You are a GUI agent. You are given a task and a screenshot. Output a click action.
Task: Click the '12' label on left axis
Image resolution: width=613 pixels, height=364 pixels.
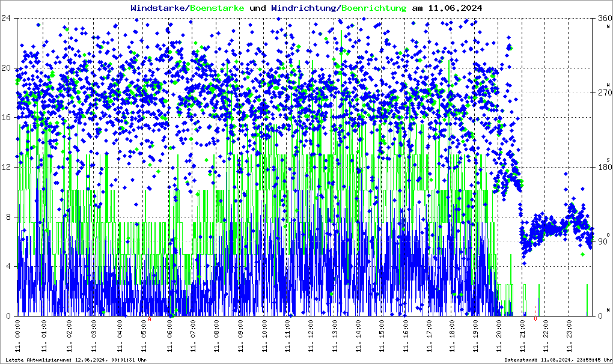7,167
